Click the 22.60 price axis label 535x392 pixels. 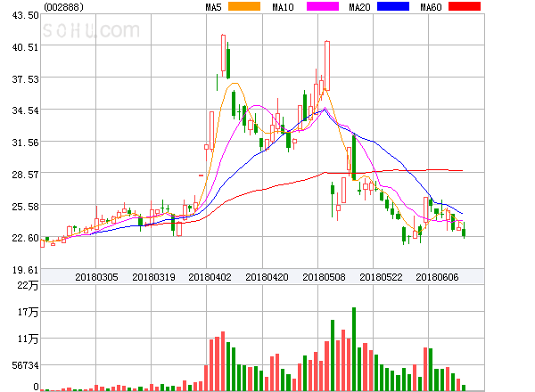[26, 238]
